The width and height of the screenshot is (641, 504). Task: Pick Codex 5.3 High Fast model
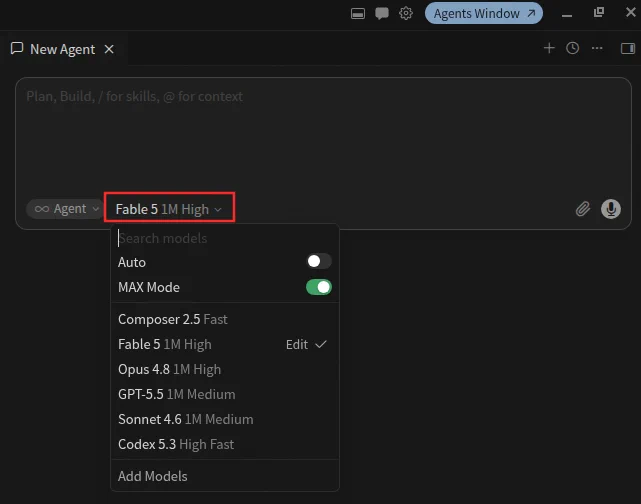click(x=225, y=444)
